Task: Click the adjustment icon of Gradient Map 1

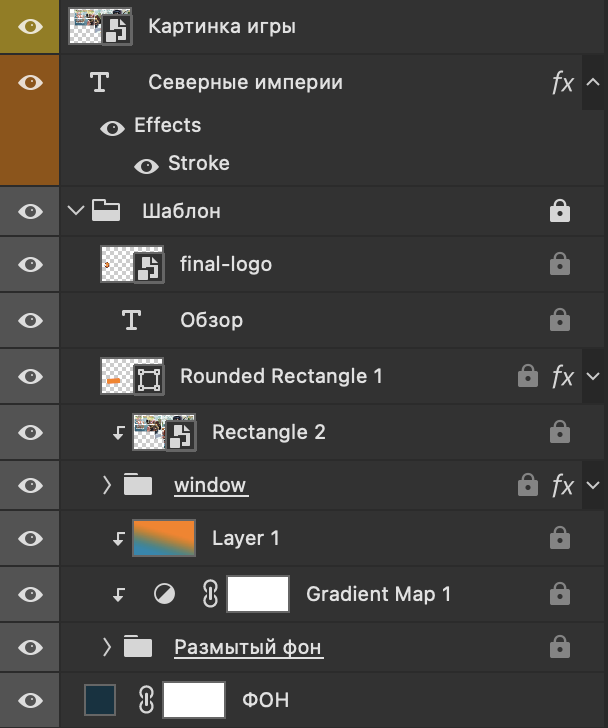Action: (164, 594)
